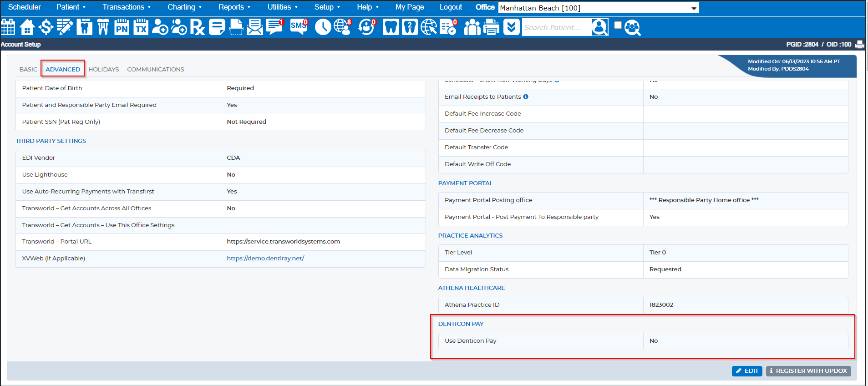The image size is (868, 386).
Task: Open the Transactions menu
Action: click(x=127, y=7)
